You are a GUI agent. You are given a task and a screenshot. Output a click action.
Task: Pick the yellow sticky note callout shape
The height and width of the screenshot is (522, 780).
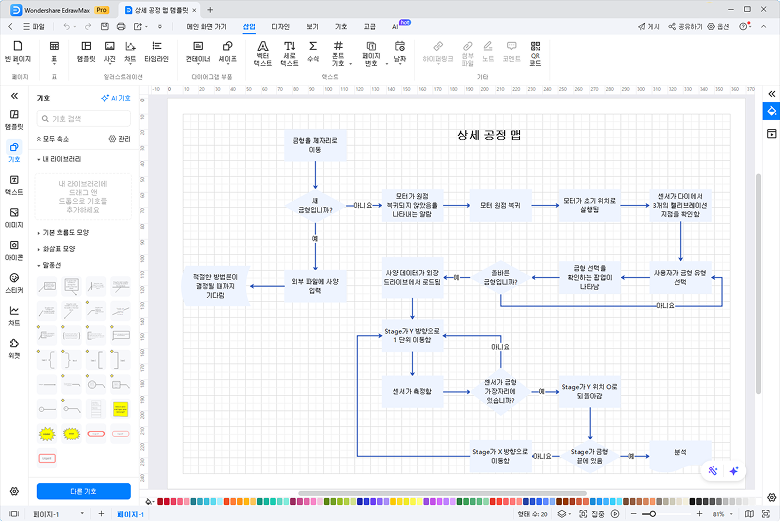coord(120,408)
